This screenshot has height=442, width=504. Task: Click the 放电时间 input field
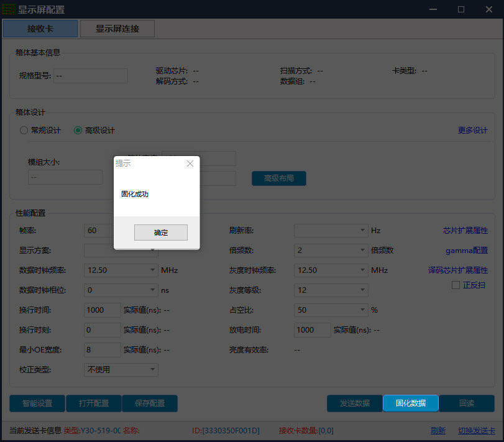(312, 330)
